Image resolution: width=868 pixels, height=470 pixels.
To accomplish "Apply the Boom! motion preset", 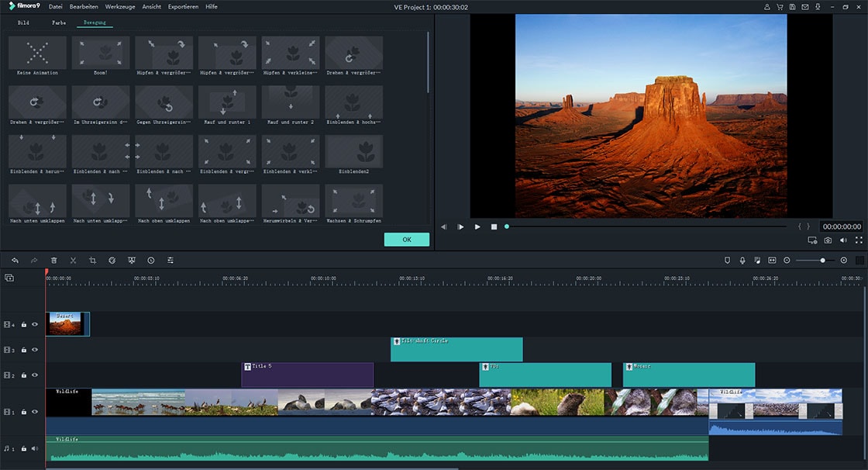I will click(x=101, y=56).
